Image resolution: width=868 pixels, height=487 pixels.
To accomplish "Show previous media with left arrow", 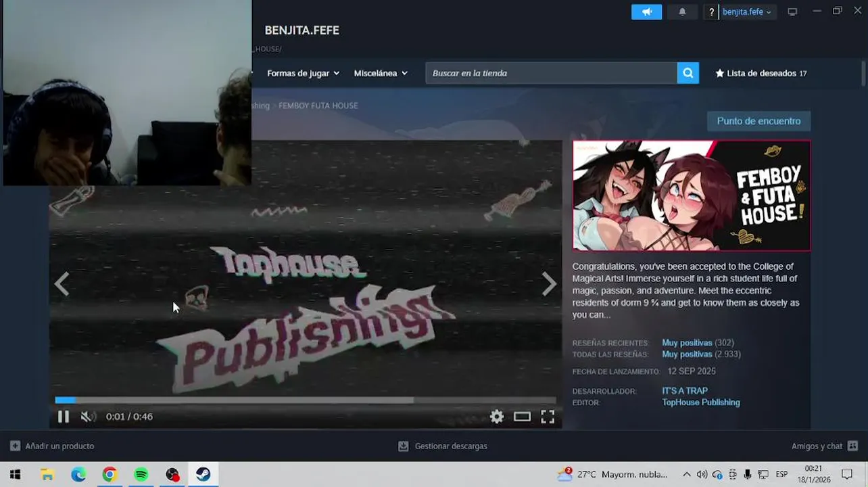I will 62,284.
